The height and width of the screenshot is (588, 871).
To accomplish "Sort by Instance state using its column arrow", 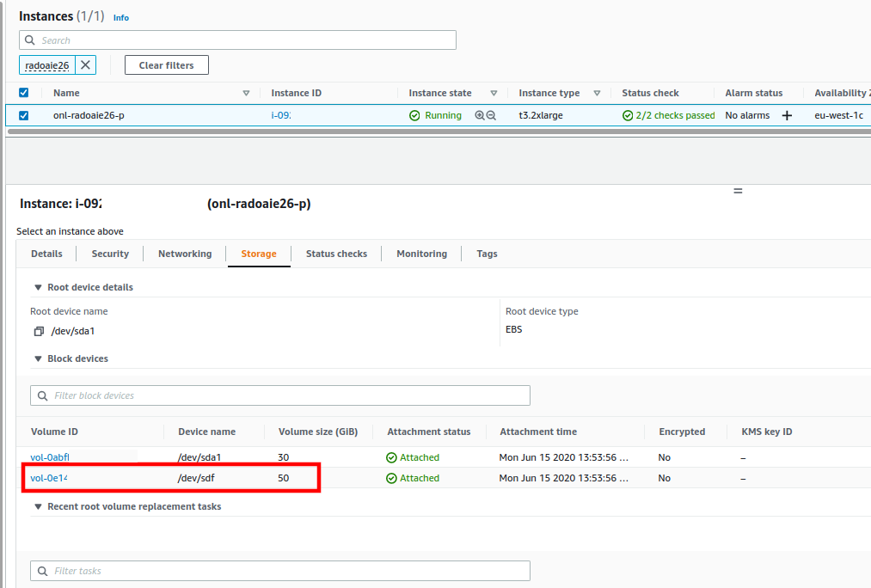I will 494,92.
